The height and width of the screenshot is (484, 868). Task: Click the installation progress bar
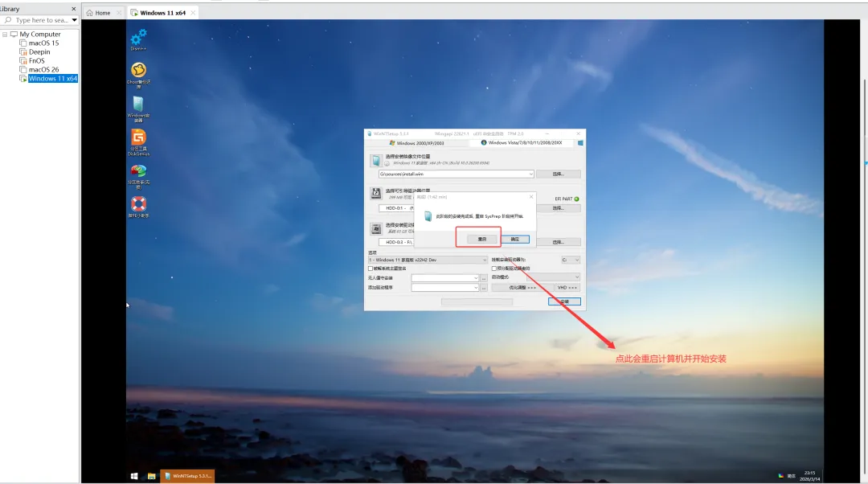point(477,301)
